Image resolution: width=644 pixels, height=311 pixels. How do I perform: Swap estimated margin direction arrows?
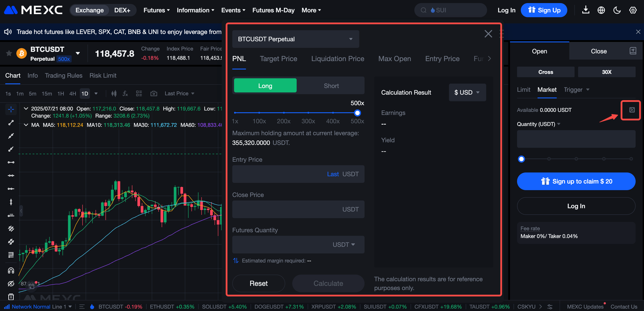pos(236,261)
